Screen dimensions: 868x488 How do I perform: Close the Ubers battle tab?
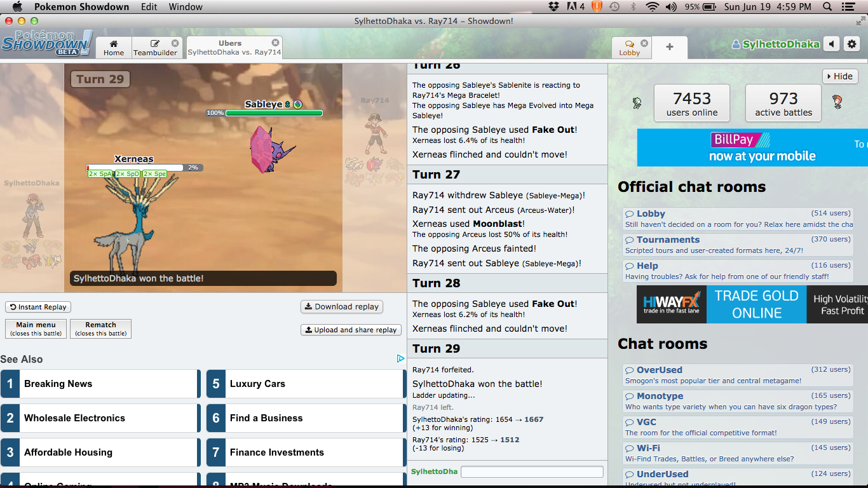(x=275, y=43)
